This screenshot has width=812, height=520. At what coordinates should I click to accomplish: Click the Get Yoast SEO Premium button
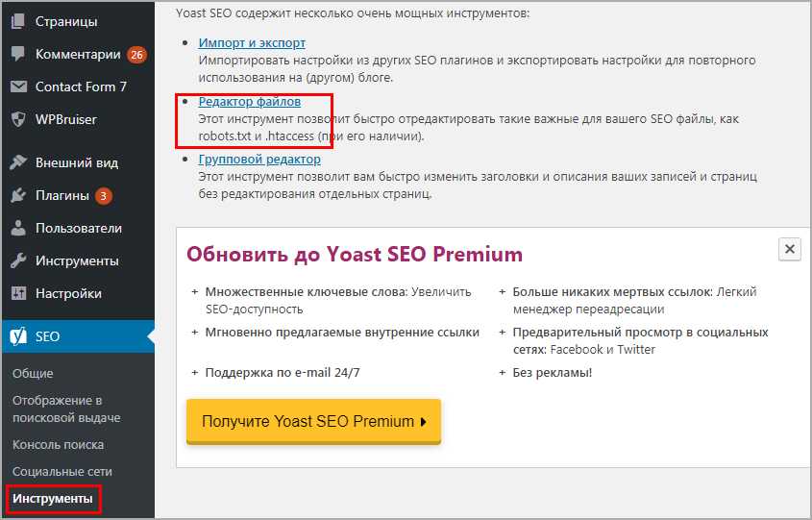[x=313, y=421]
